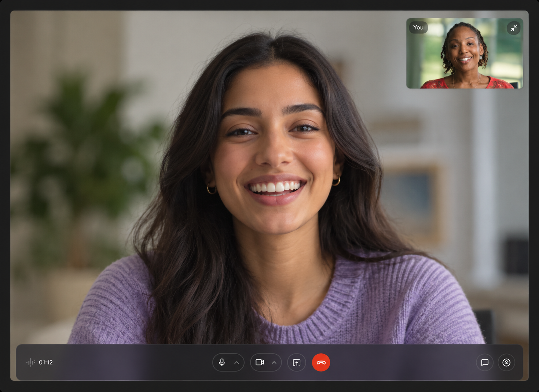The height and width of the screenshot is (392, 539).
Task: Open the chat panel
Action: click(485, 363)
